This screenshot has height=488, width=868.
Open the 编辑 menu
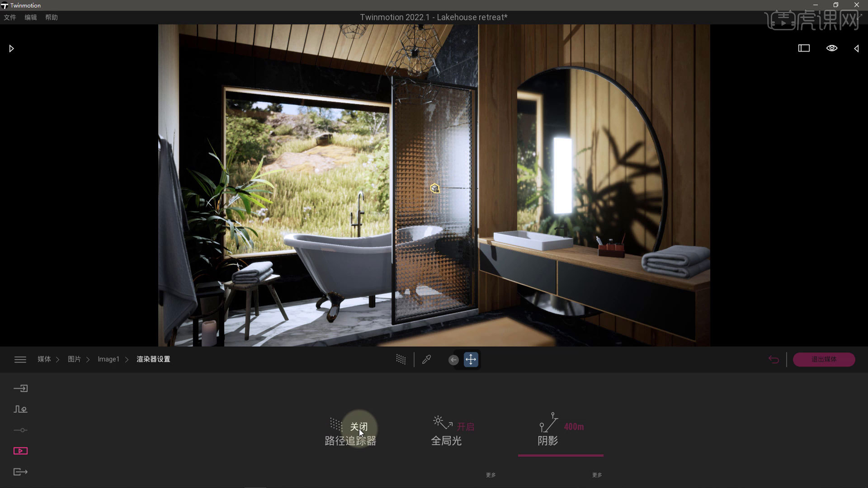[x=31, y=17]
